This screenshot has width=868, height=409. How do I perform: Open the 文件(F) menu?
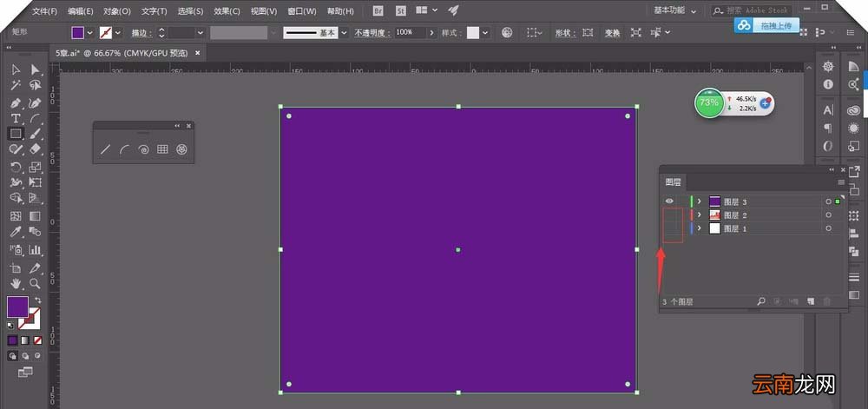coord(45,10)
